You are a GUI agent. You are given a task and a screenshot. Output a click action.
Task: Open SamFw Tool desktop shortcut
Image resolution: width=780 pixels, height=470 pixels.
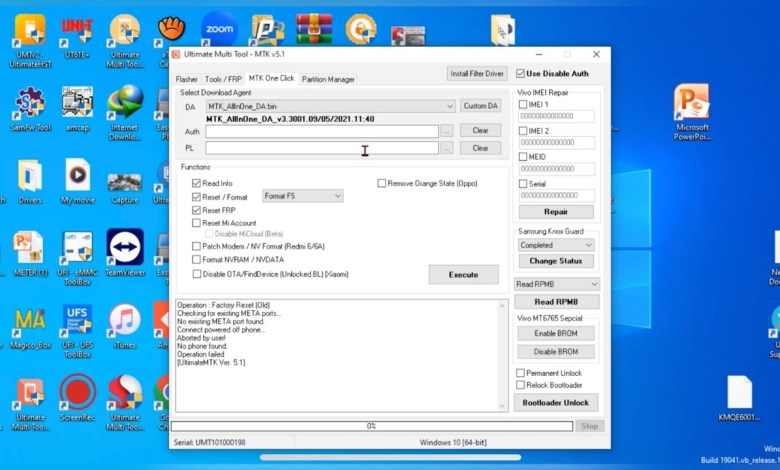30,109
